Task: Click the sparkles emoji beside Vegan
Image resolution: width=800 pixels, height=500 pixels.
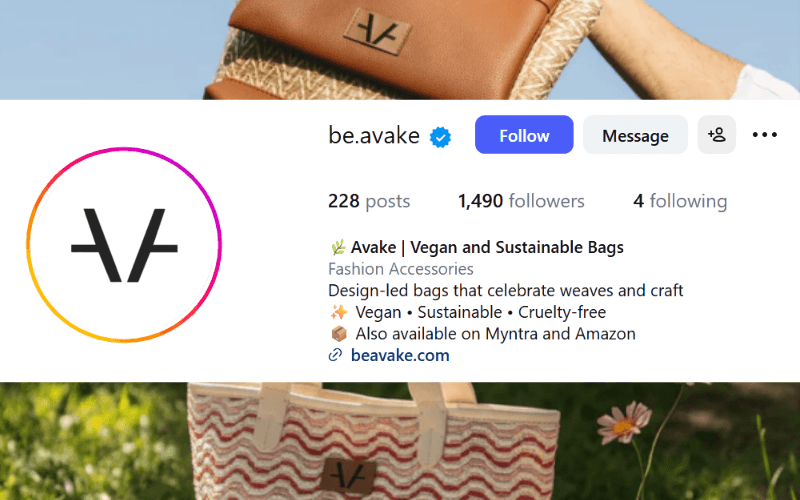Action: (339, 312)
